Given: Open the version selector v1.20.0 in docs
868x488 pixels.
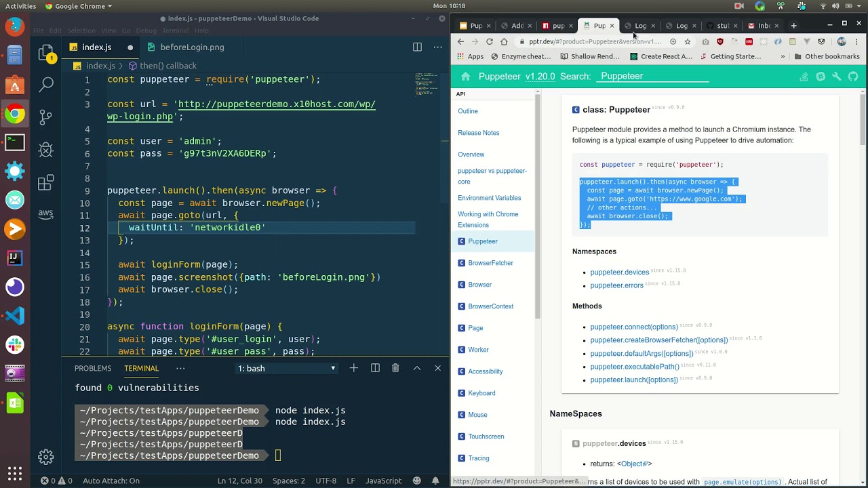Looking at the screenshot, I should (x=540, y=76).
